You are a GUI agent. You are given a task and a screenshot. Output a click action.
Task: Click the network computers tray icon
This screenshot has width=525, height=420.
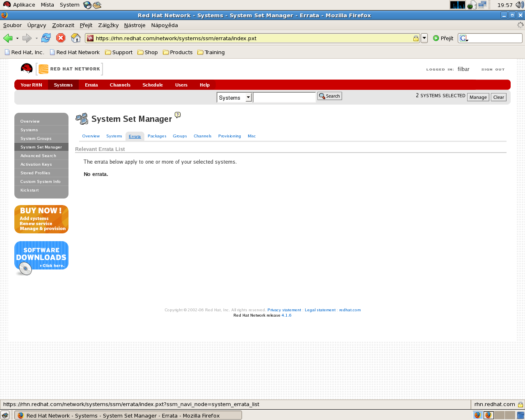click(x=482, y=5)
